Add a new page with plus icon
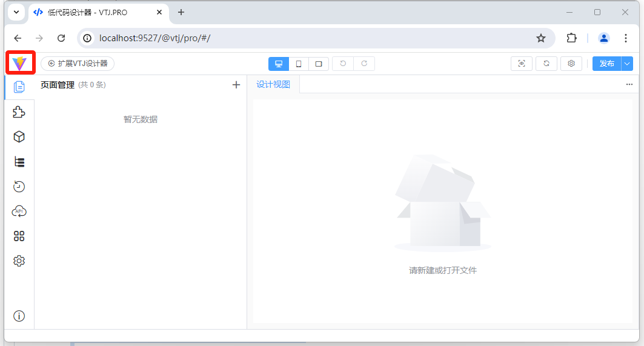Image resolution: width=644 pixels, height=346 pixels. (236, 85)
